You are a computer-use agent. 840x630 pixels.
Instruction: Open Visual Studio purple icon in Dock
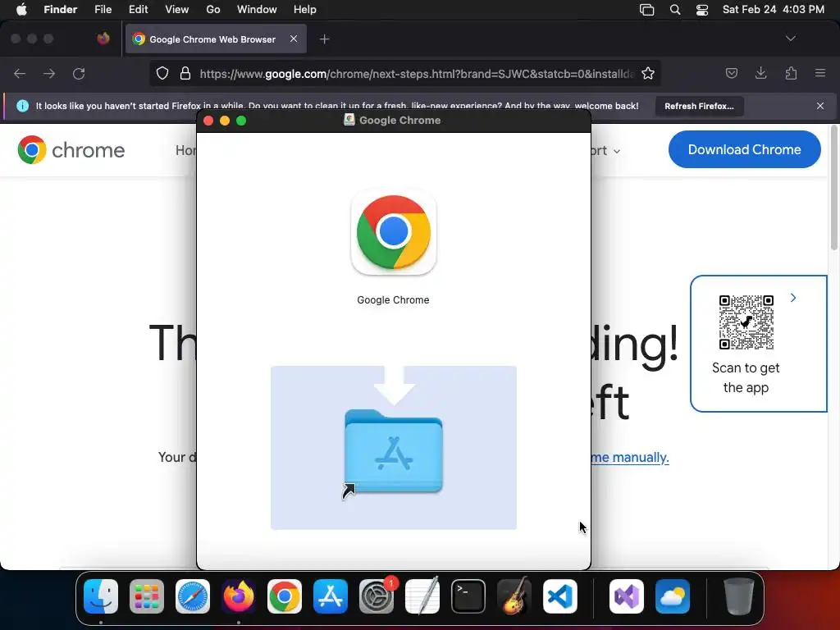click(626, 596)
